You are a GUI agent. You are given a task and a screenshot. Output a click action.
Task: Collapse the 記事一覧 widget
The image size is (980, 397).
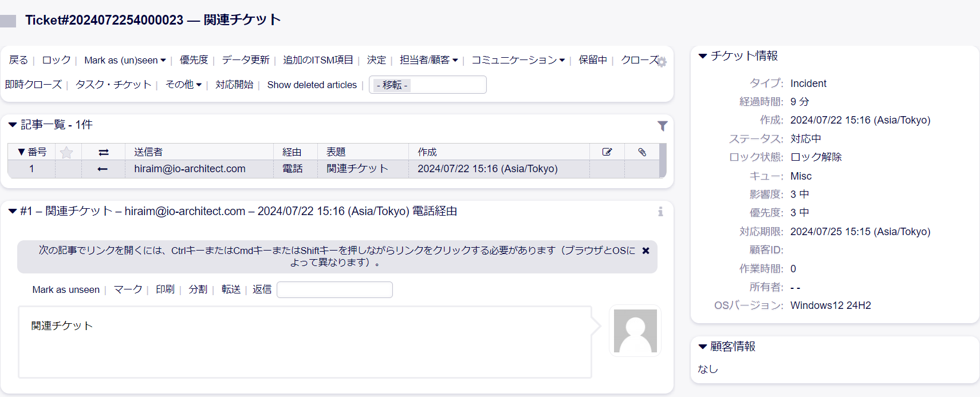(x=13, y=125)
